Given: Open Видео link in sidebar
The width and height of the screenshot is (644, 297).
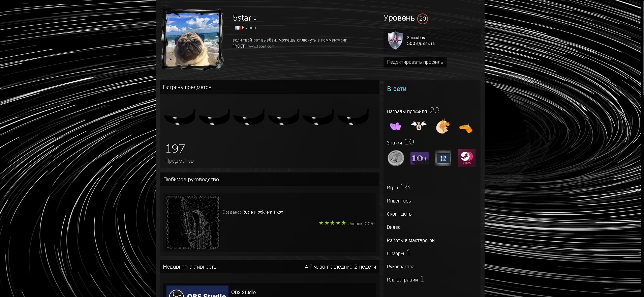Looking at the screenshot, I should [x=394, y=227].
